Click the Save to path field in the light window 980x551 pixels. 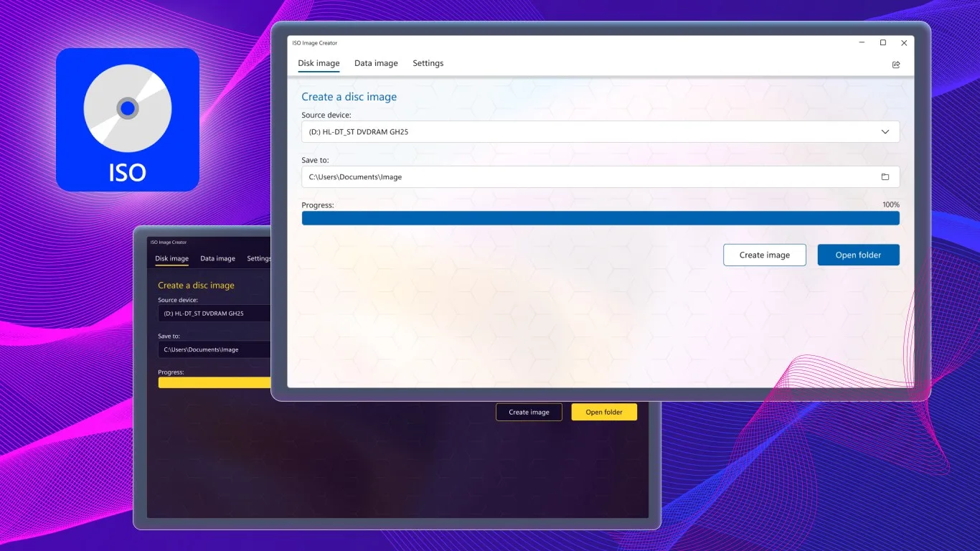(x=600, y=177)
